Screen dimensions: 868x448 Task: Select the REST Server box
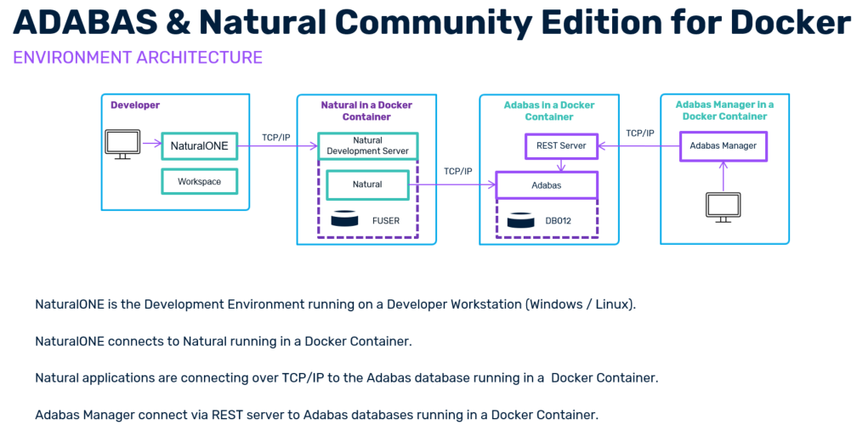[x=561, y=145]
